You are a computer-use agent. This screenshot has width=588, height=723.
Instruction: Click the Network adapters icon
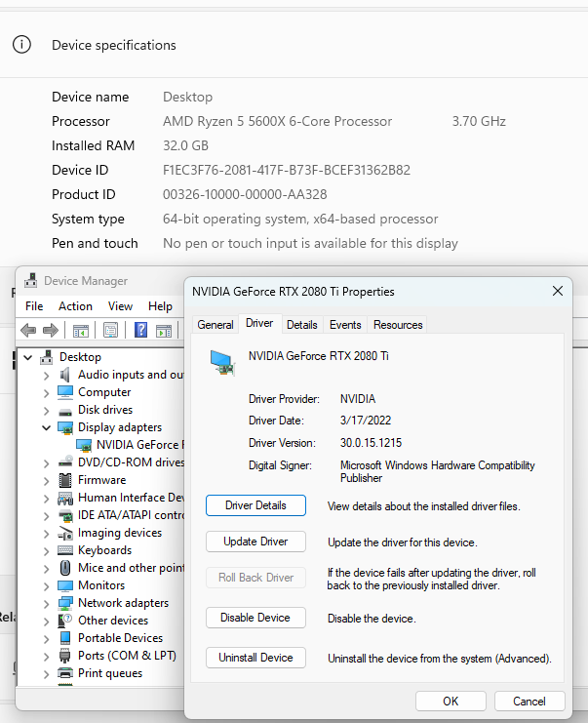tap(65, 603)
